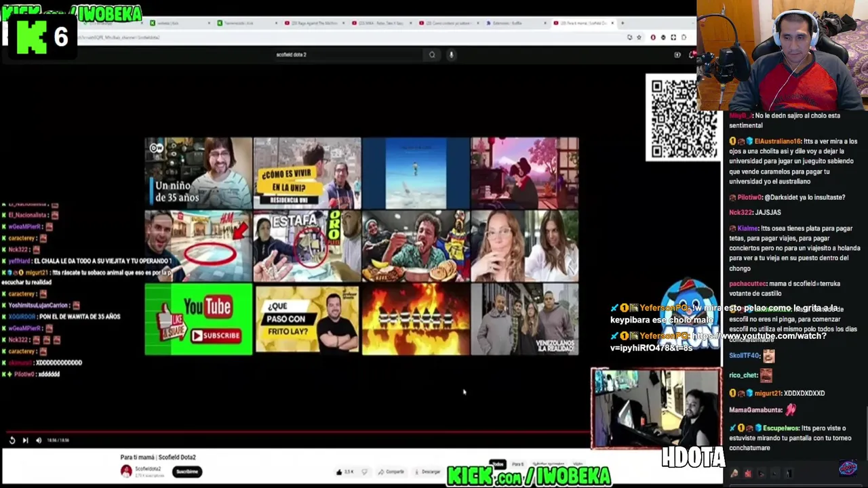Open the 'Un niño de 35 años' suggested video
The width and height of the screenshot is (868, 488).
pyautogui.click(x=198, y=173)
